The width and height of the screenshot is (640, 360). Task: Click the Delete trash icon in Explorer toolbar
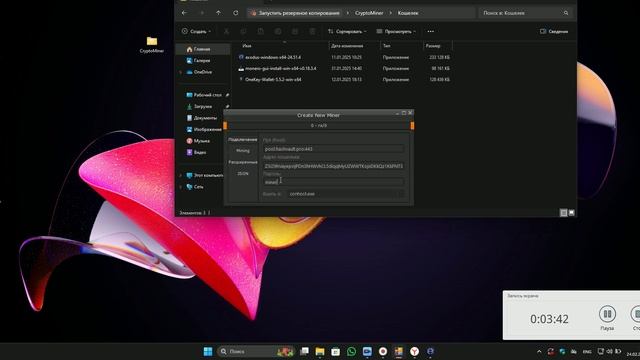(312, 31)
